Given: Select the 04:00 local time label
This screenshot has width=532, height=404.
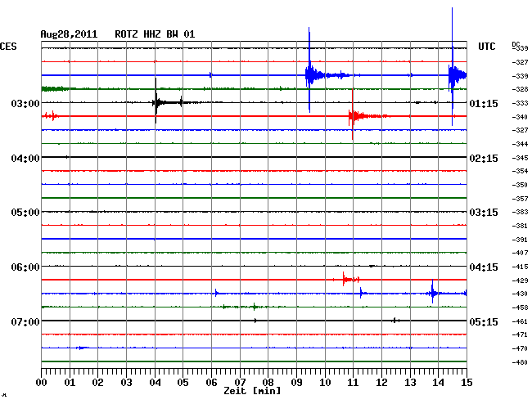Looking at the screenshot, I should 25,159.
